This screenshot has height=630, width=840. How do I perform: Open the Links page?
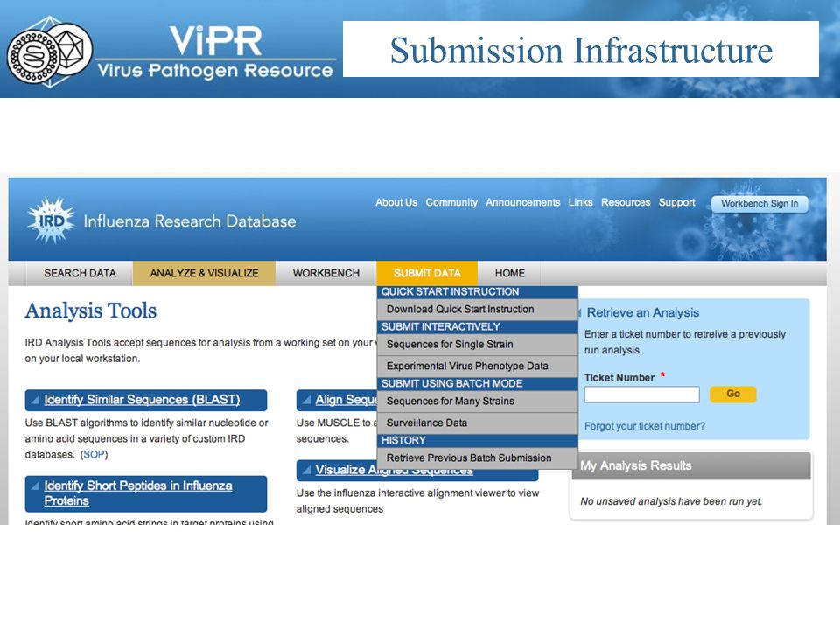point(580,202)
